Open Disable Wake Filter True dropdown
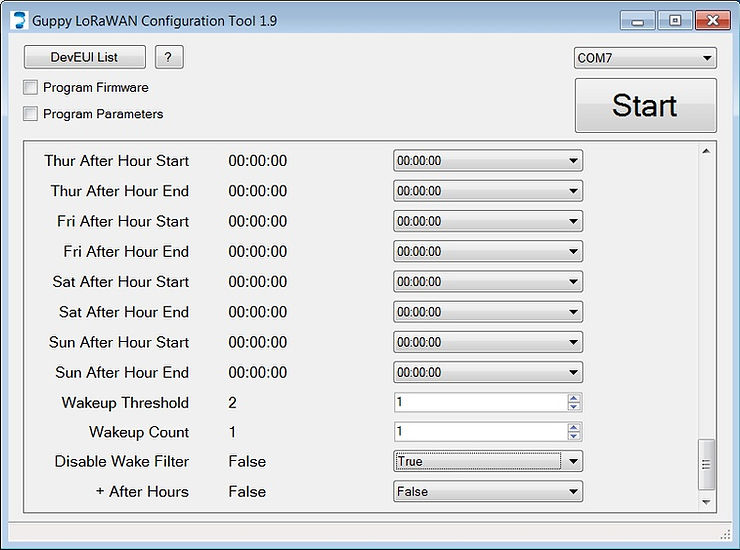740x550 pixels. click(488, 461)
